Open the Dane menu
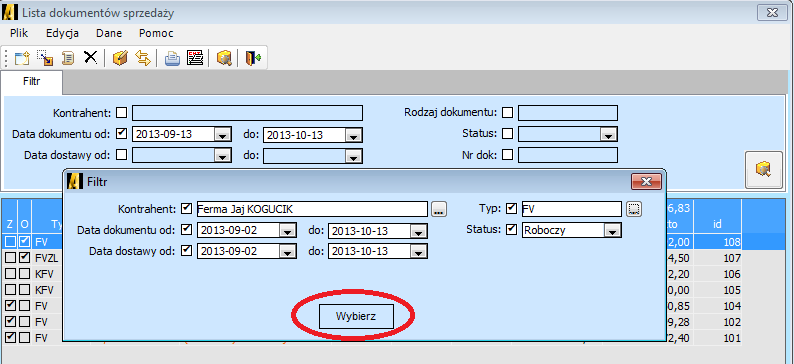This screenshot has height=364, width=794. point(109,33)
